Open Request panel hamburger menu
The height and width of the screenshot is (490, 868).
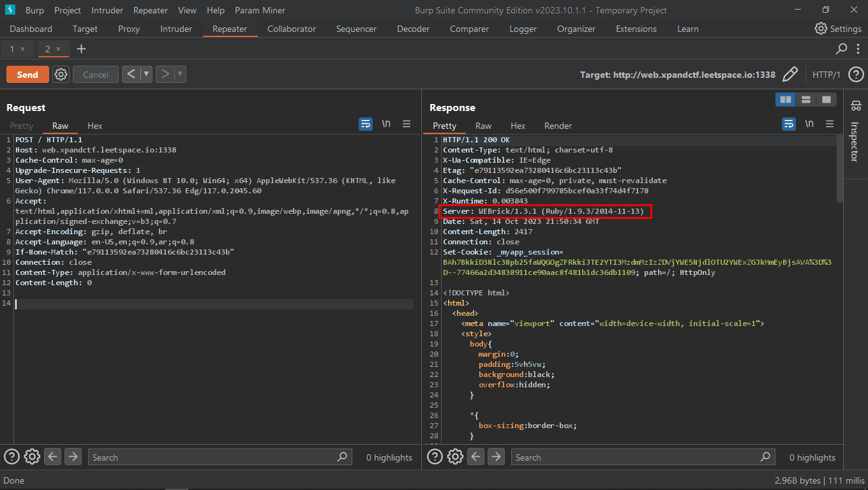(407, 124)
